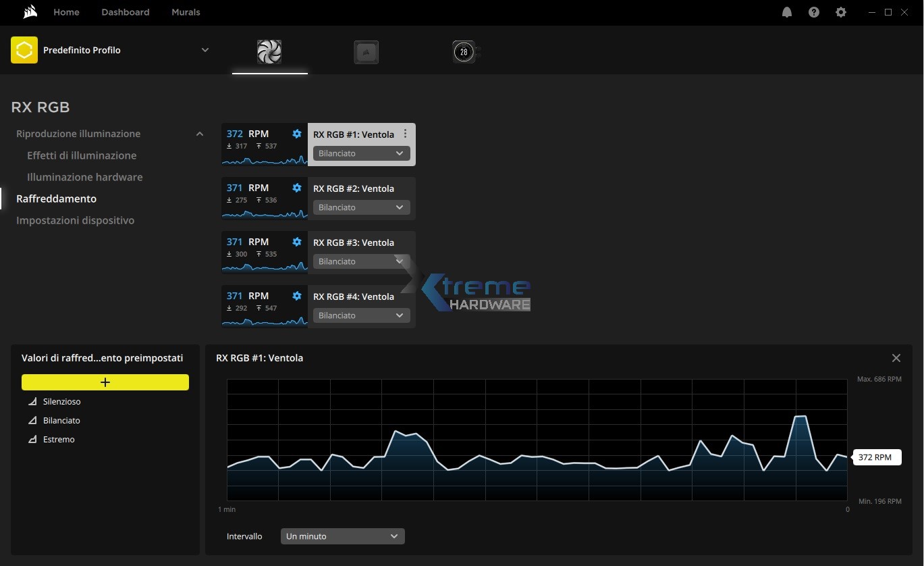Open the notifications bell icon
The height and width of the screenshot is (566, 924).
point(786,12)
